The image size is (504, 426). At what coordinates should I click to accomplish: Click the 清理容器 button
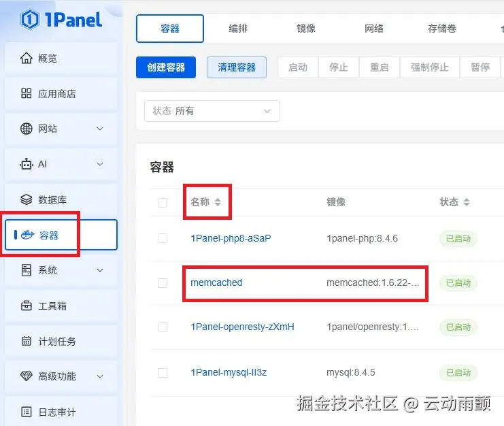click(237, 67)
